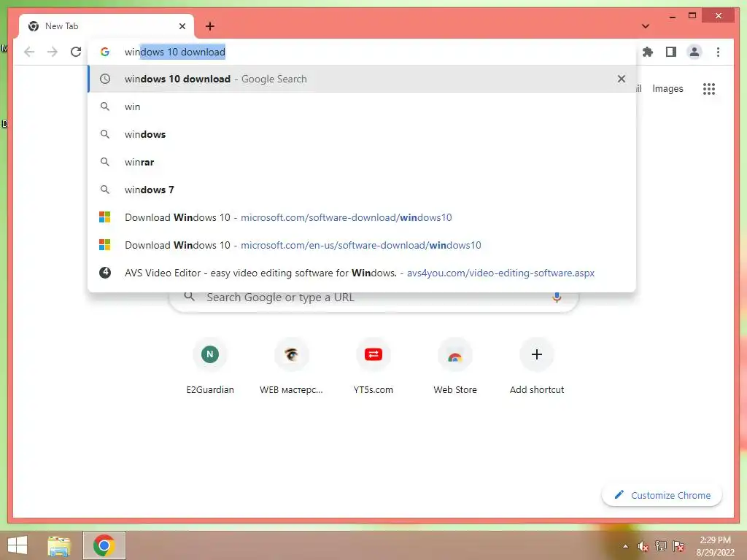The width and height of the screenshot is (747, 560).
Task: Open microsoft.com/software-download/windows10 suggestion
Action: coord(362,217)
